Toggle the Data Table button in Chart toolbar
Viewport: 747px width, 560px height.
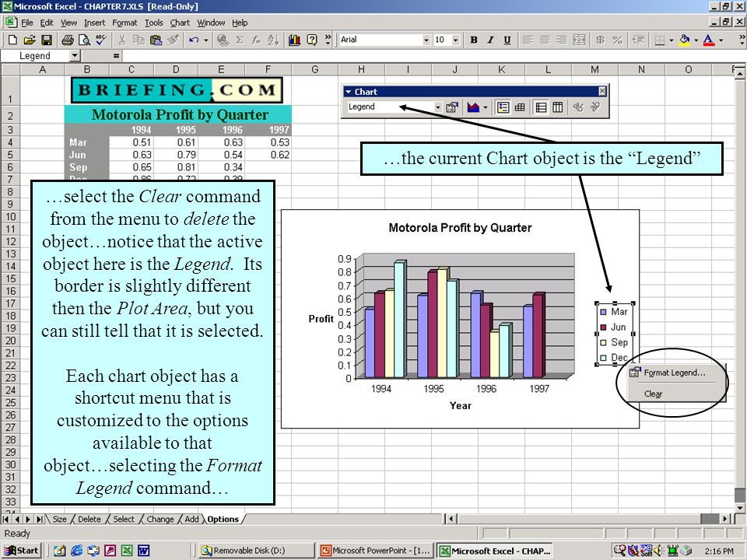click(520, 107)
